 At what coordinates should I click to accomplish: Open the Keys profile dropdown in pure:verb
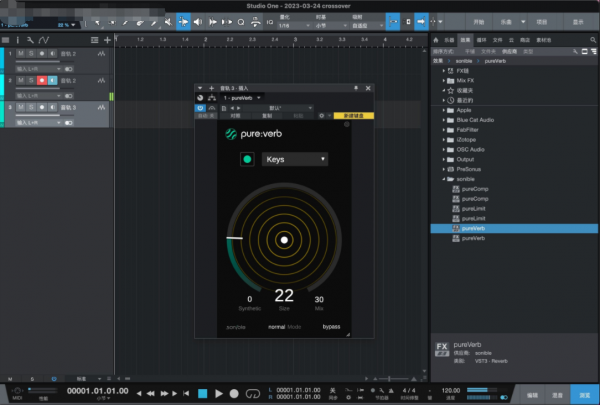(x=295, y=159)
